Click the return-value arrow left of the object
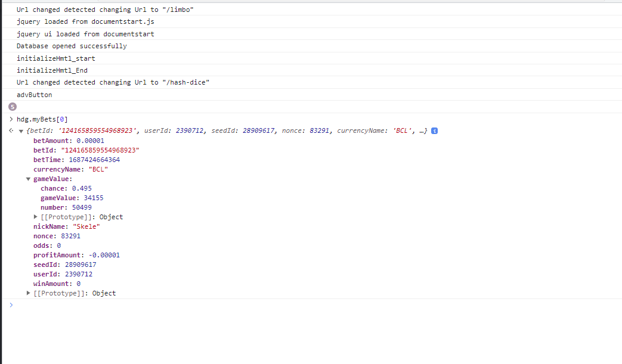The image size is (622, 364). point(11,131)
